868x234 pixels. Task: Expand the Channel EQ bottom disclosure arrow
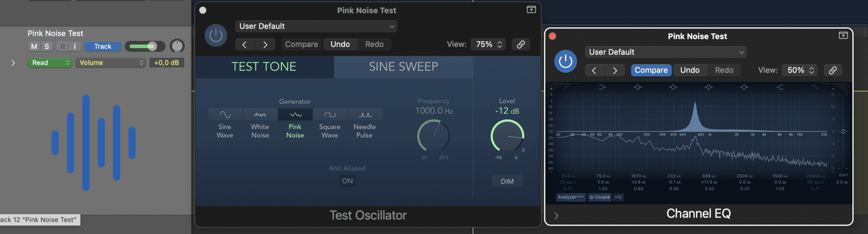(x=556, y=216)
